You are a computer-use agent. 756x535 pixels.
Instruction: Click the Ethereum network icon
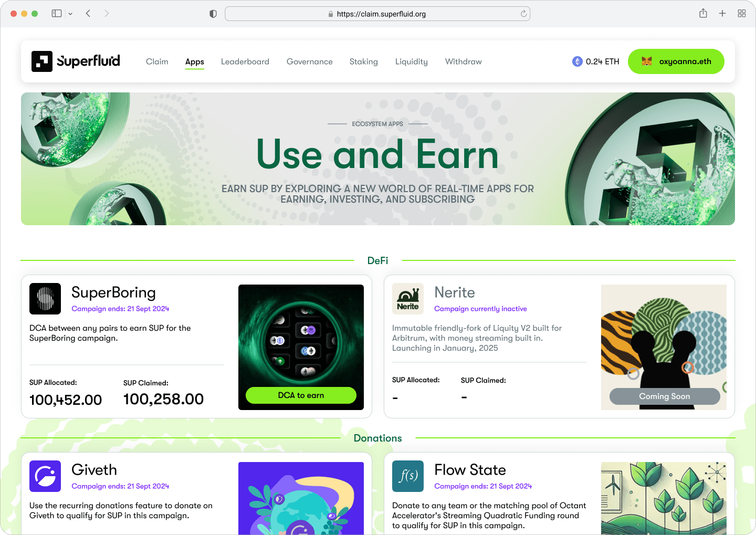point(577,61)
